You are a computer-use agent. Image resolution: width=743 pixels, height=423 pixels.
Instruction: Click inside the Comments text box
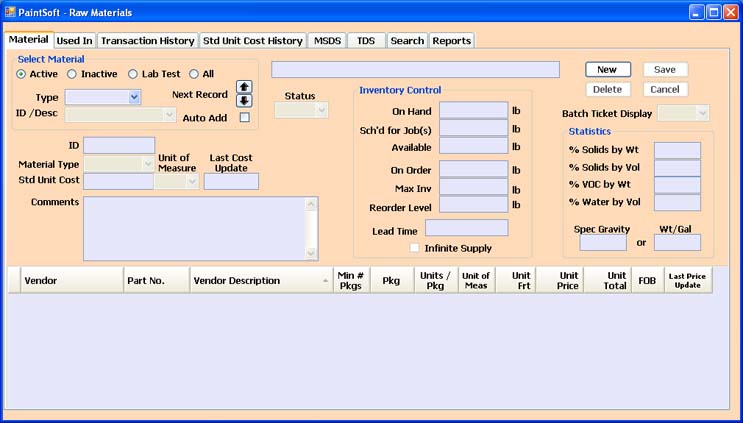[x=194, y=228]
